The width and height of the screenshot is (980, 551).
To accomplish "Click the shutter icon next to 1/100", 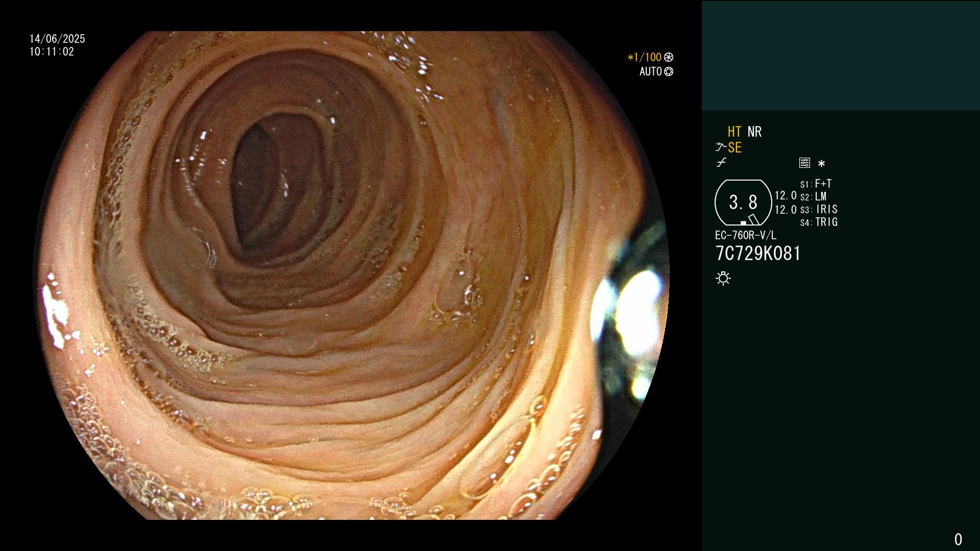I will (x=669, y=57).
